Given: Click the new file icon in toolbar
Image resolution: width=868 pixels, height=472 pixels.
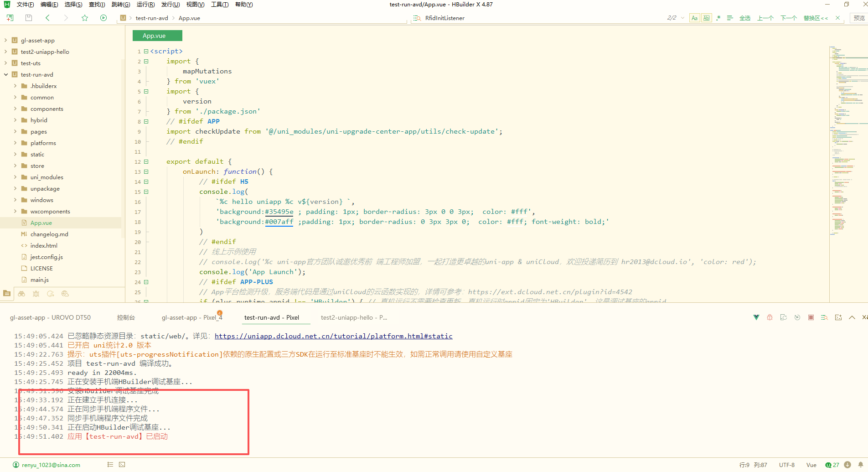Looking at the screenshot, I should pos(10,18).
